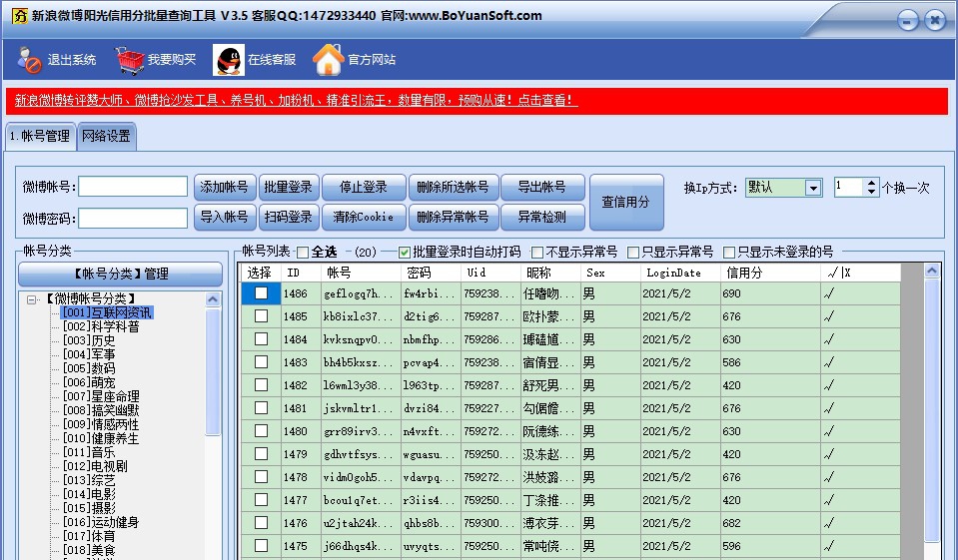Viewport: 958px width, 560px height.
Task: Toggle the 全选 checkbox
Action: 303,253
